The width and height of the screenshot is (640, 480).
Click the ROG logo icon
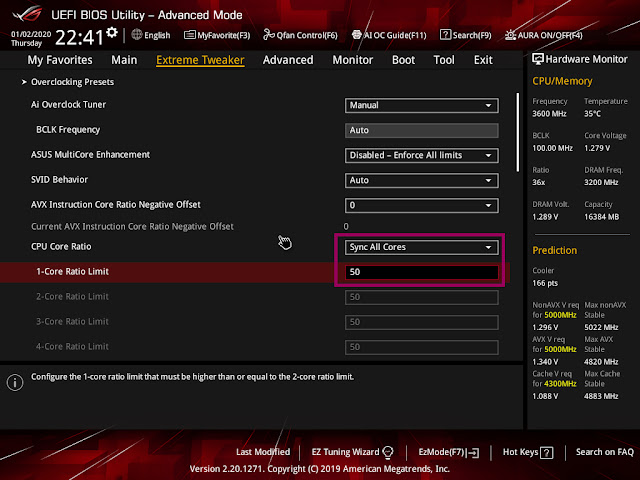point(27,14)
